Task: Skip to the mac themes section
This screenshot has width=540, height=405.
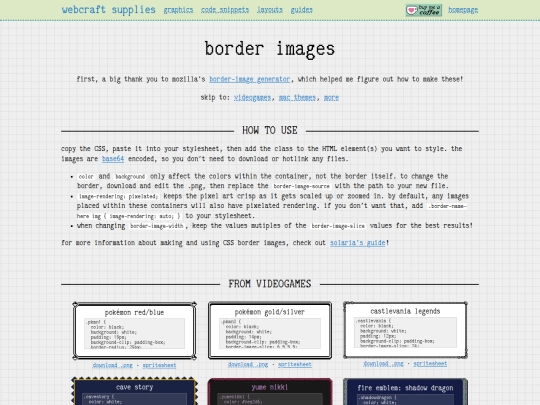Action: [297, 97]
